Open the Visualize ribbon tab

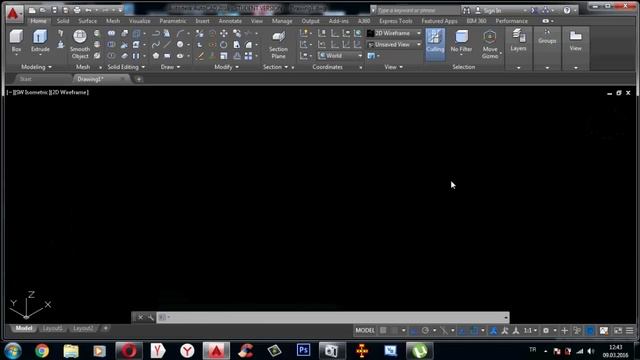pyautogui.click(x=140, y=21)
